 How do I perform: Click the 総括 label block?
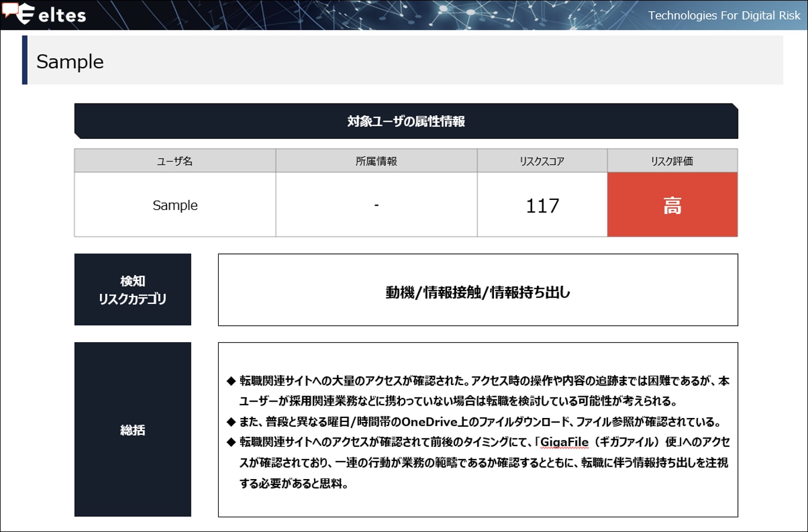[x=132, y=430]
